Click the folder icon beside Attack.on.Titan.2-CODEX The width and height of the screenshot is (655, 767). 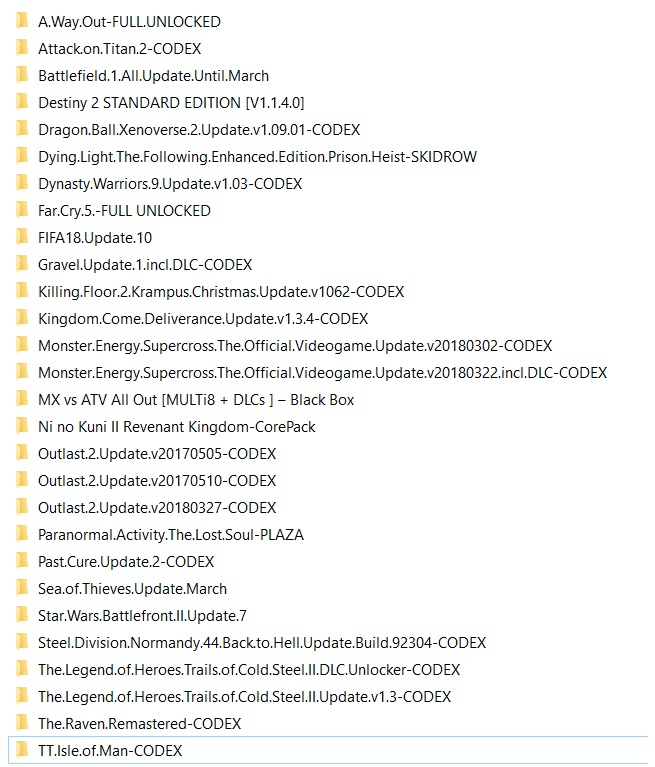[22, 48]
